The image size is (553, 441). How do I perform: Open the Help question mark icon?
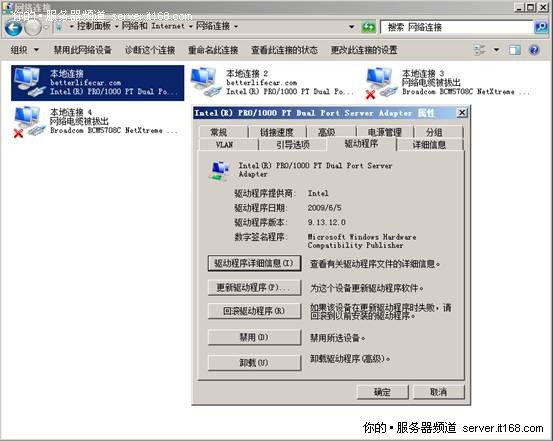[x=534, y=50]
